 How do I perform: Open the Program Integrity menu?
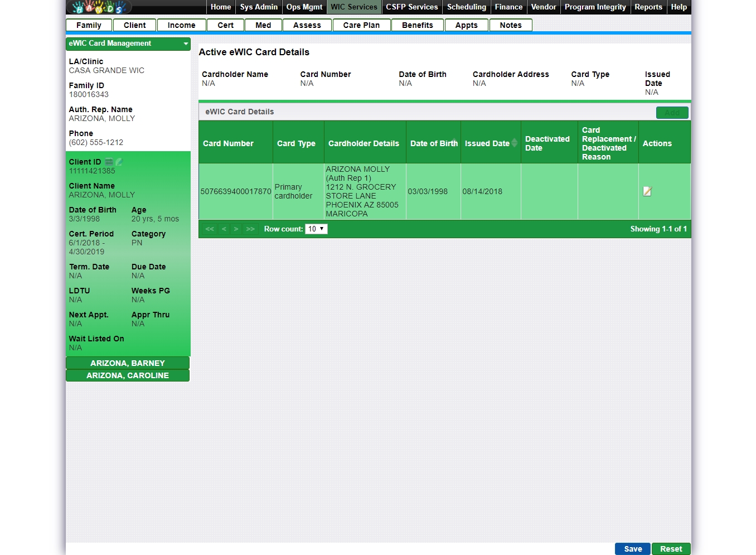(x=595, y=7)
